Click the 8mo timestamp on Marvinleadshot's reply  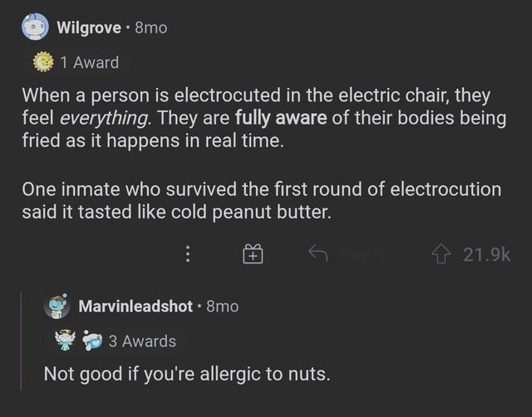[x=221, y=306]
